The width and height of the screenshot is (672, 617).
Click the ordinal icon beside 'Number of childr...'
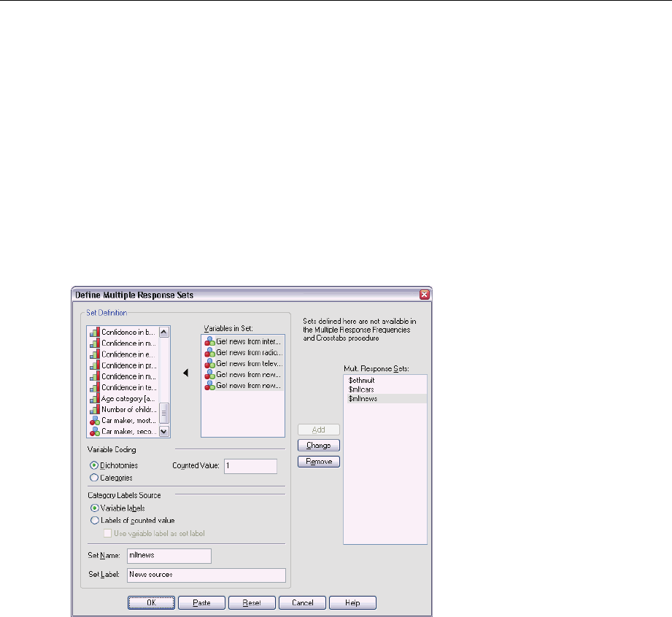(x=95, y=410)
